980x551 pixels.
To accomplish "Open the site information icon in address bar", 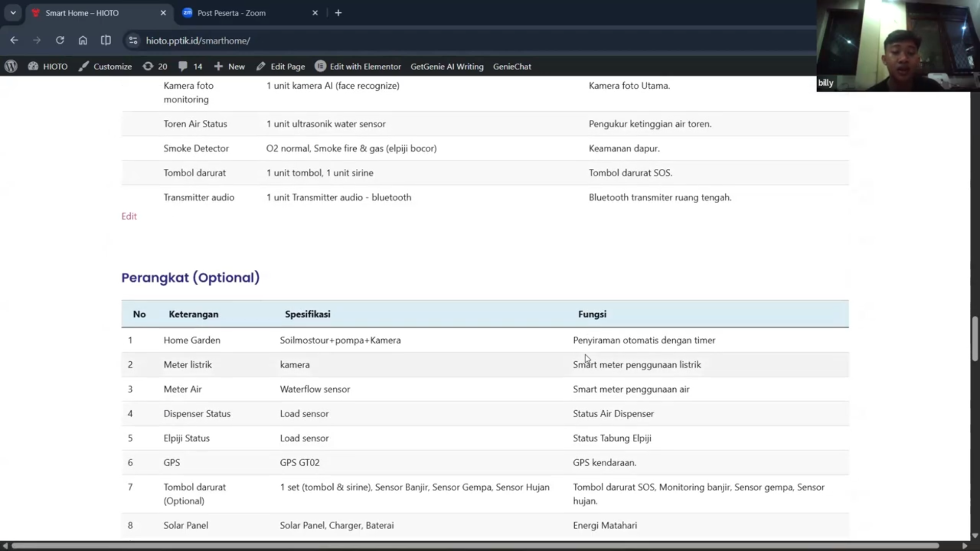I will click(133, 40).
